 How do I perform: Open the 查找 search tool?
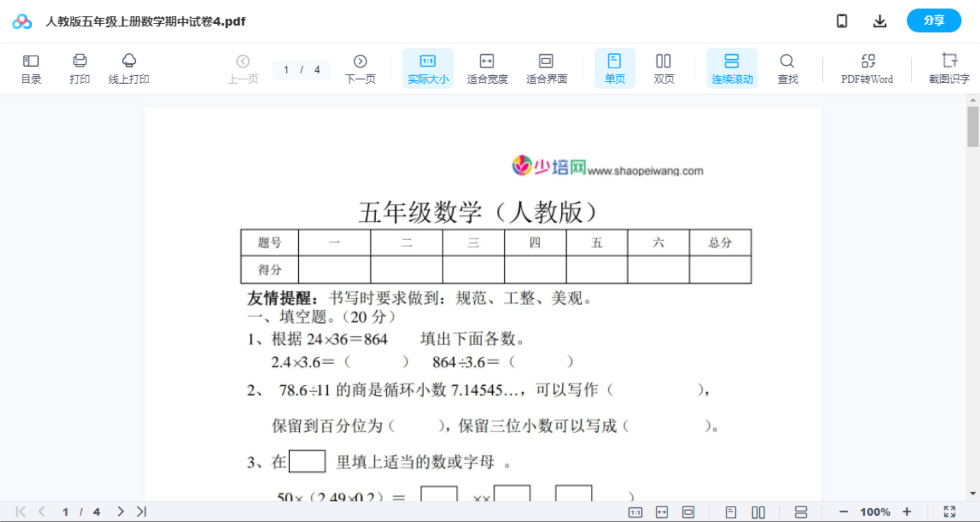coord(788,69)
